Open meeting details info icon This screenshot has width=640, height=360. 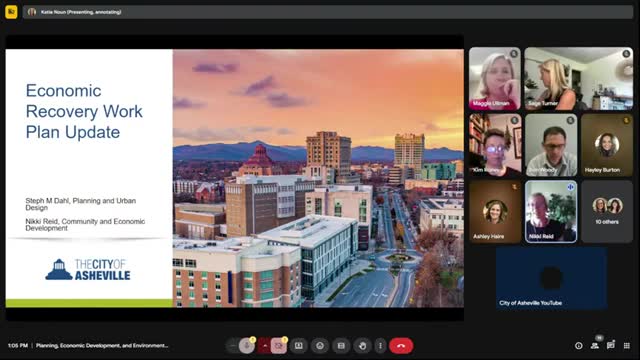coord(578,346)
